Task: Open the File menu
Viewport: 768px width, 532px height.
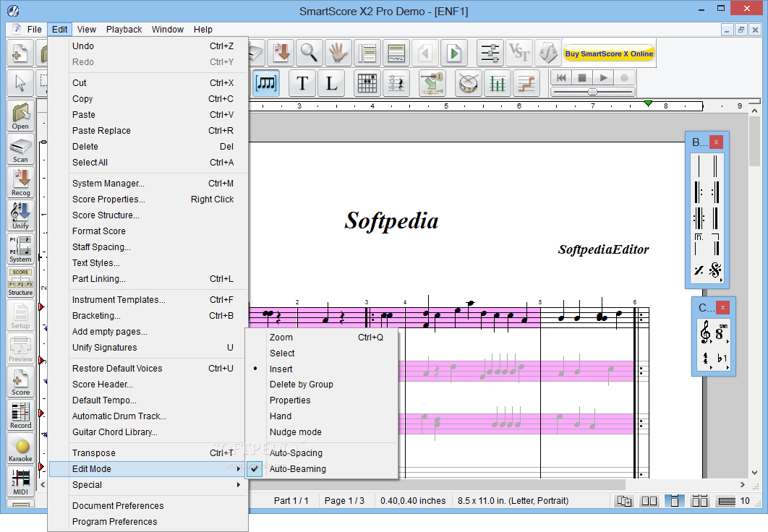Action: [x=34, y=30]
